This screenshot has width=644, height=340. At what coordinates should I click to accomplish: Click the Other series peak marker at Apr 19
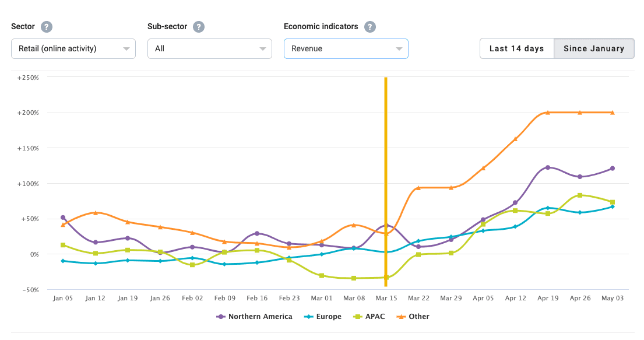[547, 112]
